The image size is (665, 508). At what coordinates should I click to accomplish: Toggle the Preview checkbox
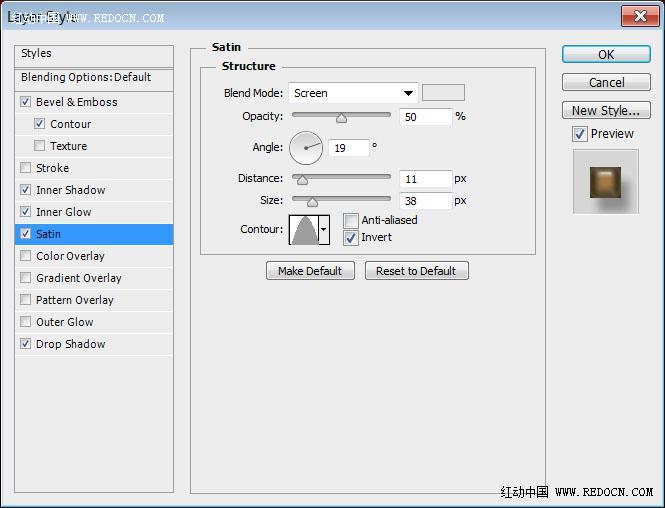pos(580,134)
